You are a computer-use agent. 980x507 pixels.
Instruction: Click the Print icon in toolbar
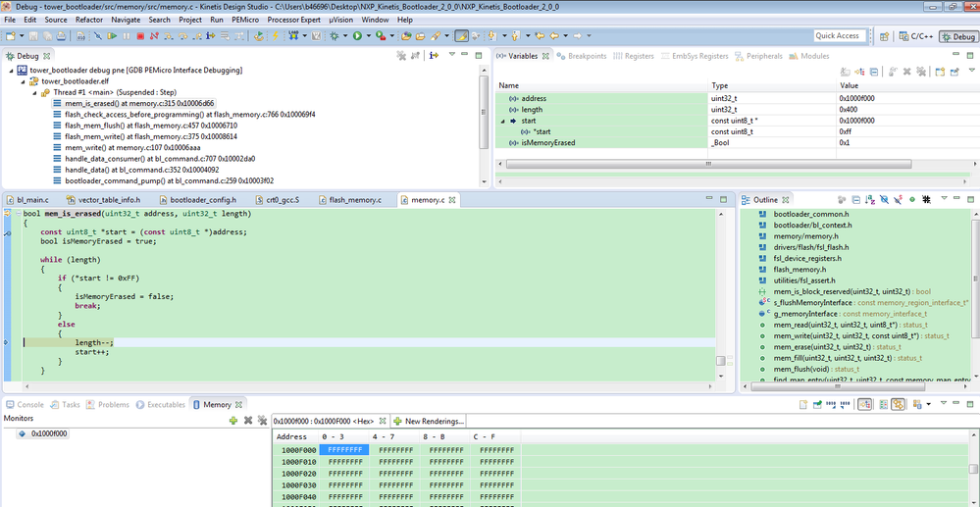[x=61, y=35]
